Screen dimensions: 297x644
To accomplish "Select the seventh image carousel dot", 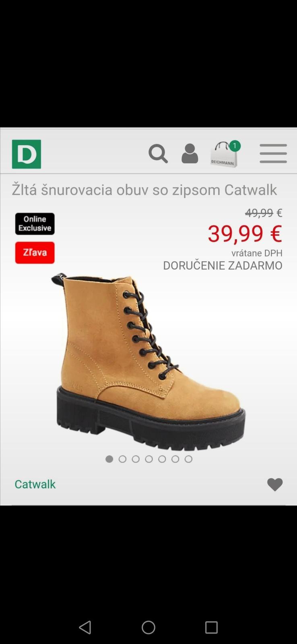I will click(x=188, y=459).
